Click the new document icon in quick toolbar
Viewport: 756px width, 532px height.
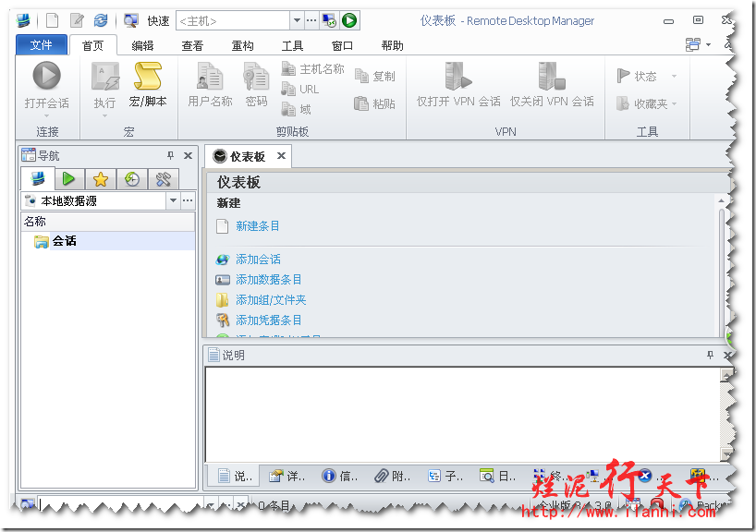pos(53,20)
